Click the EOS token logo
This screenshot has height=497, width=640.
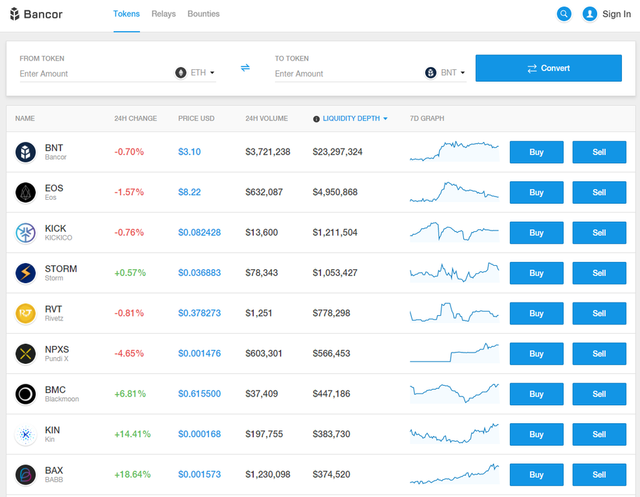pyautogui.click(x=25, y=192)
